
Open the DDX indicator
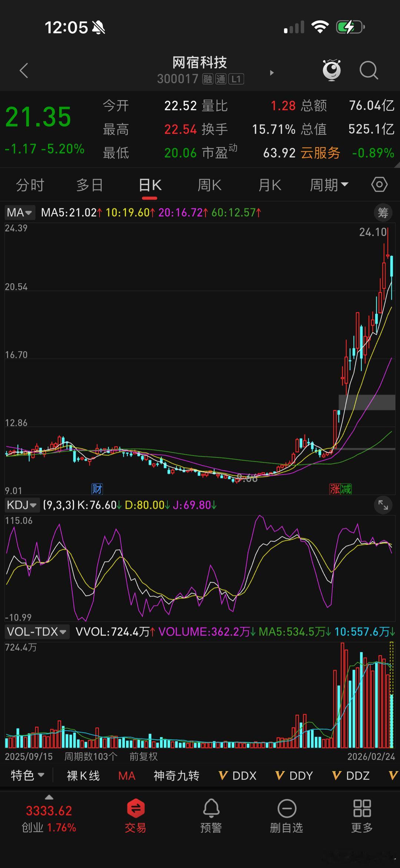237,776
